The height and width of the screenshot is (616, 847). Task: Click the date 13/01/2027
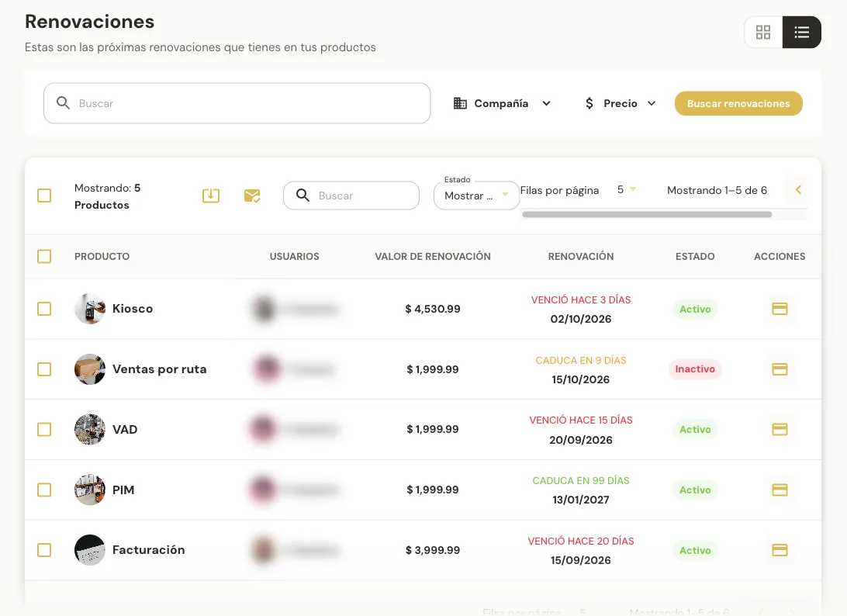581,500
